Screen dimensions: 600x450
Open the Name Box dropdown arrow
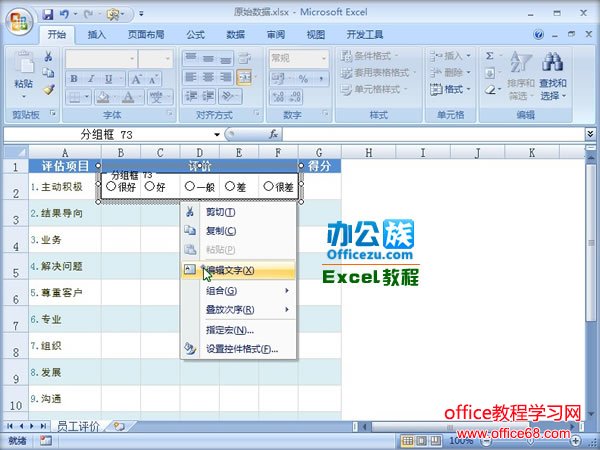point(217,134)
